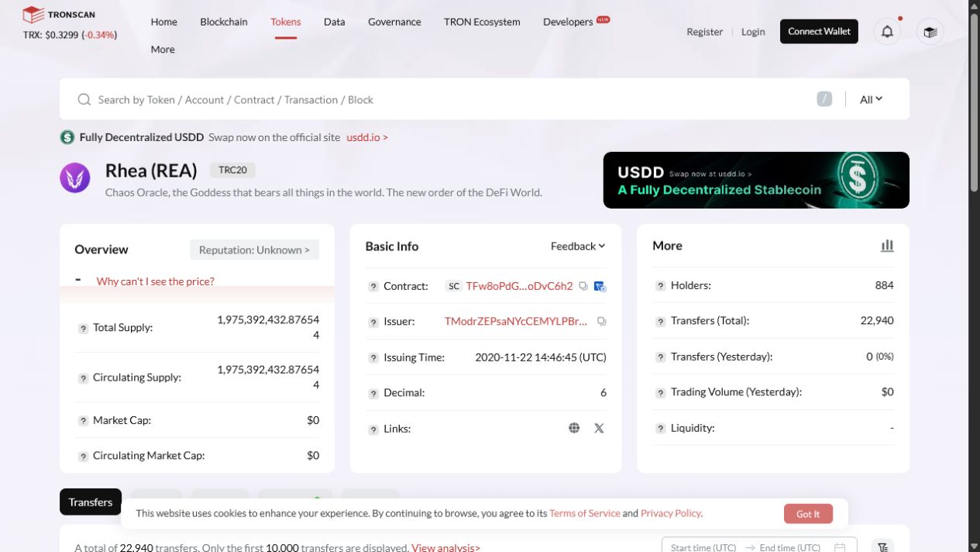Open the bar chart icon in More panel

[887, 246]
